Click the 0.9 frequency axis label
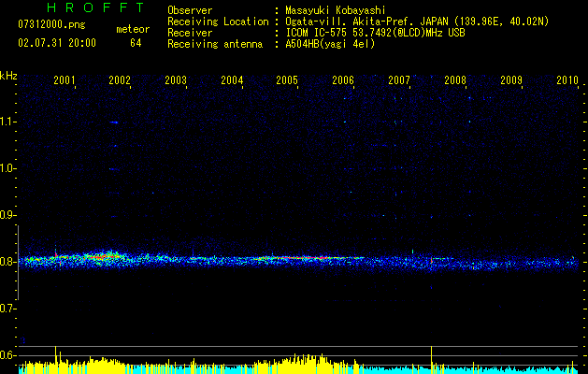The image size is (588, 374). tap(7, 215)
